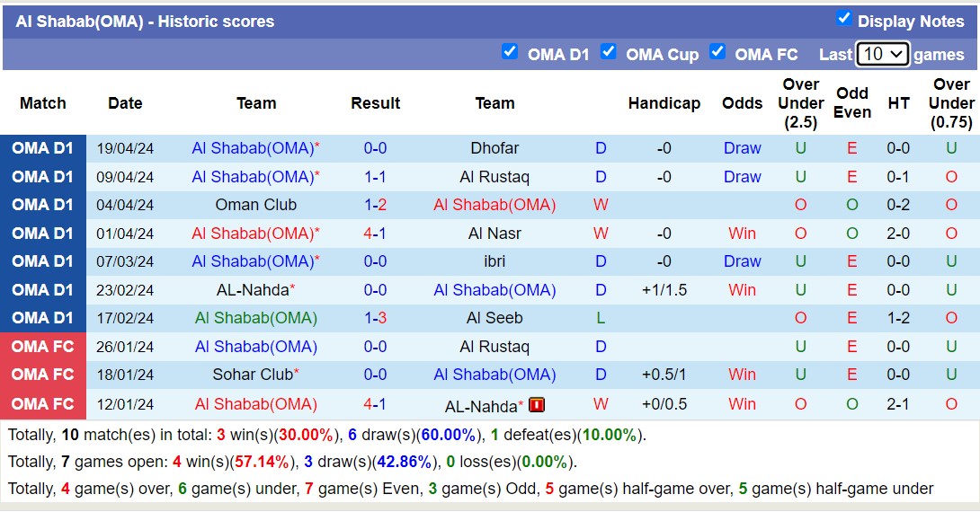Click the red card icon beside AL-Nahda

click(x=537, y=405)
